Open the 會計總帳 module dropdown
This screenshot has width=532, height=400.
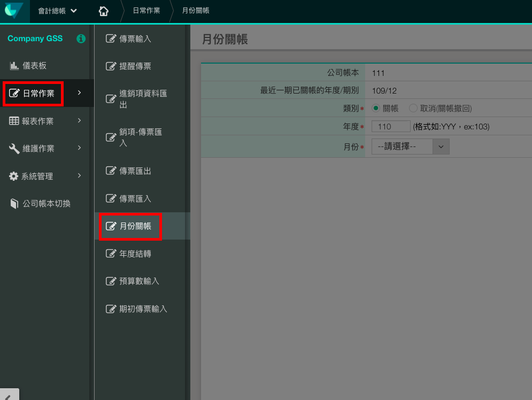pyautogui.click(x=58, y=11)
